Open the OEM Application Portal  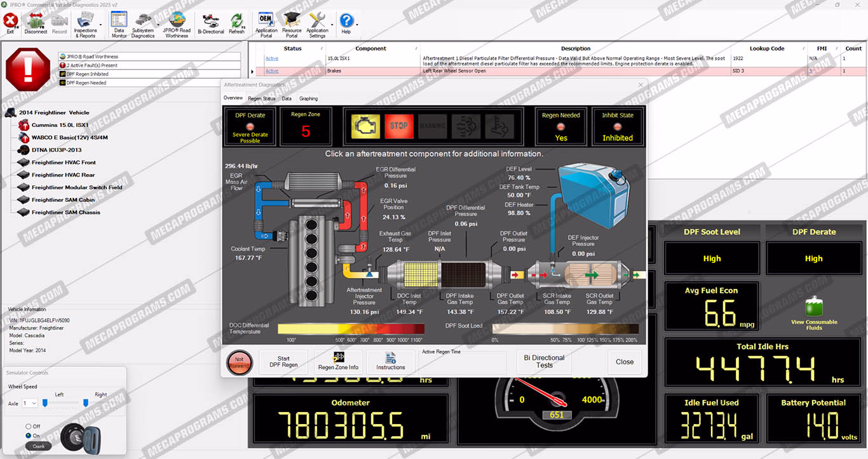[x=266, y=25]
